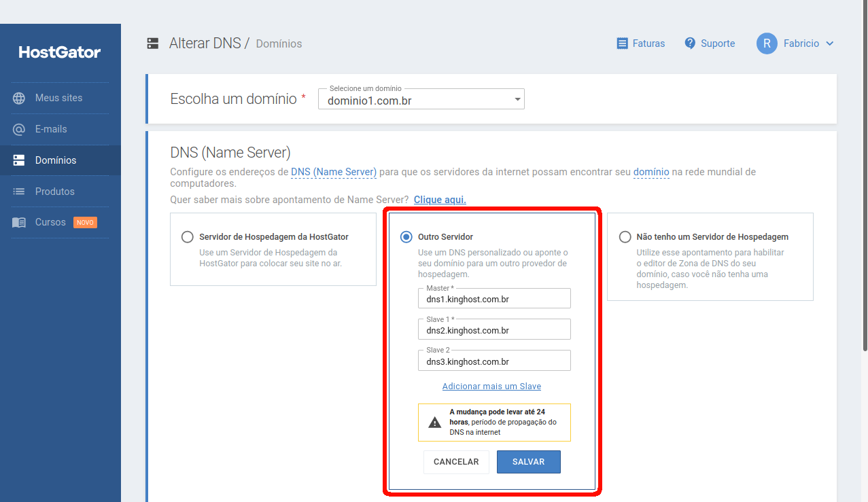Click the 24 hours propagation warning text
Image resolution: width=868 pixels, height=502 pixels.
click(503, 422)
